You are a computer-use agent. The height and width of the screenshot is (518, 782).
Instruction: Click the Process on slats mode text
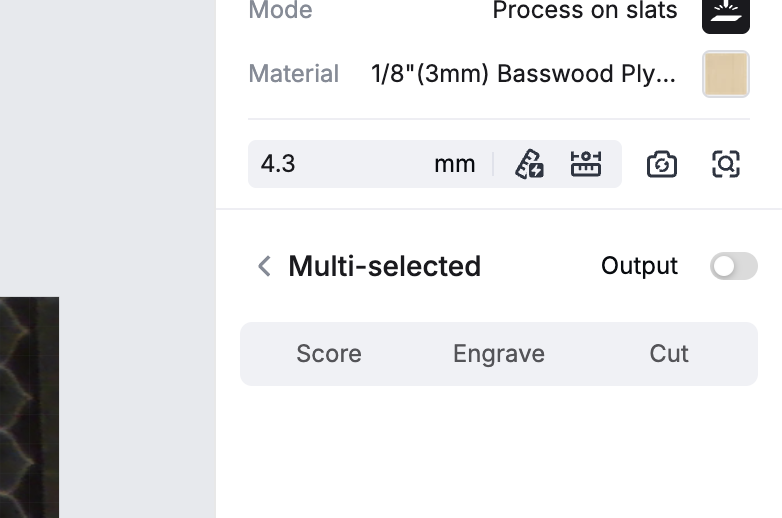coord(585,10)
